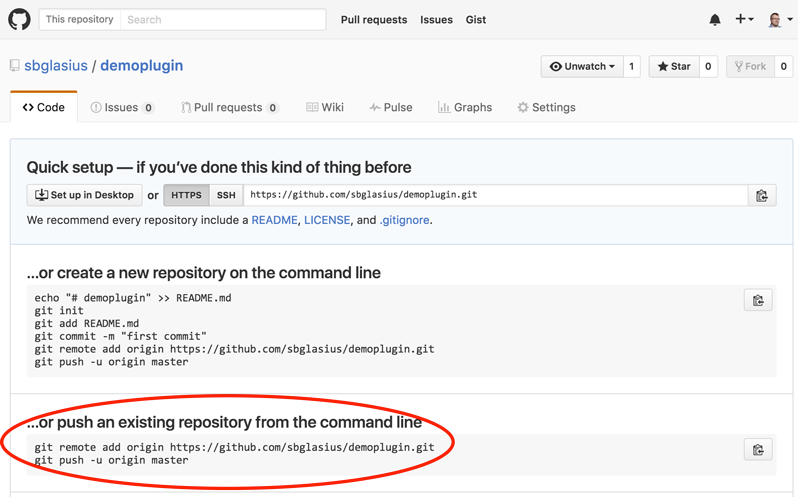
Task: Open the .gitignore recommendation link
Action: coord(405,220)
